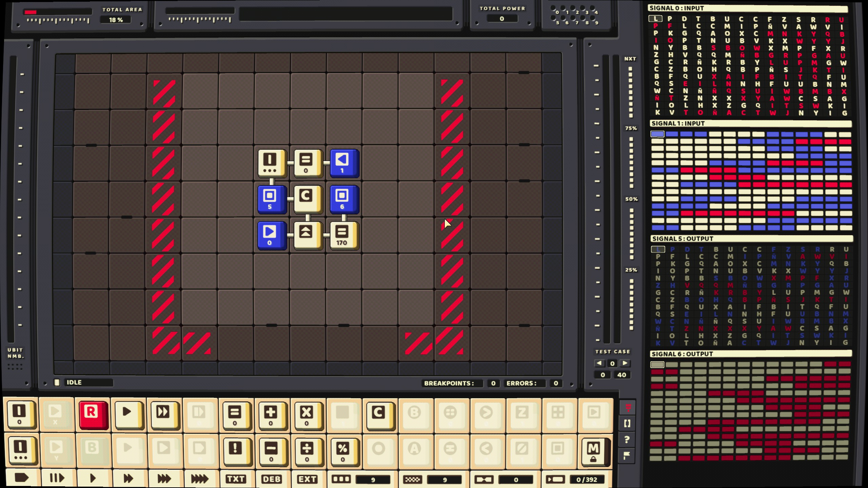Click the total area 18 % readout
This screenshot has height=488, width=868.
pyautogui.click(x=116, y=20)
